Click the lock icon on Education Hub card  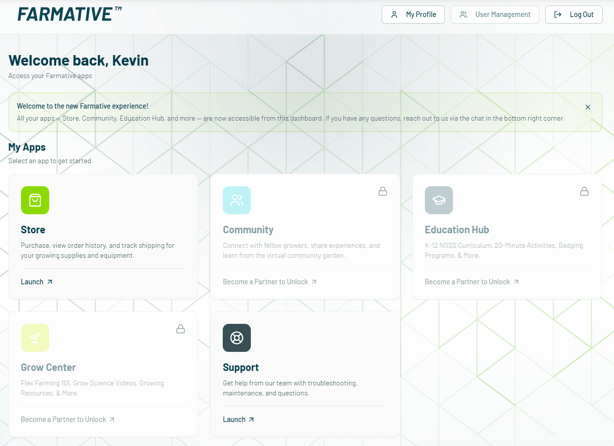(584, 191)
